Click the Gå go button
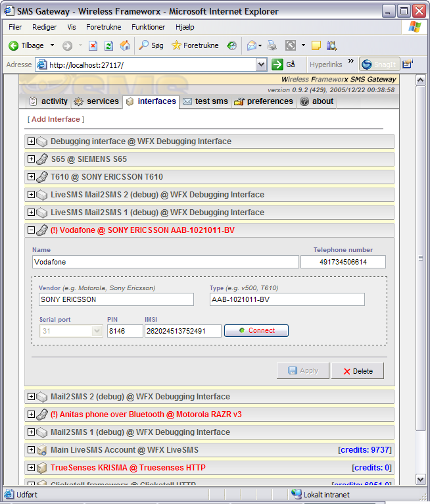 click(283, 64)
